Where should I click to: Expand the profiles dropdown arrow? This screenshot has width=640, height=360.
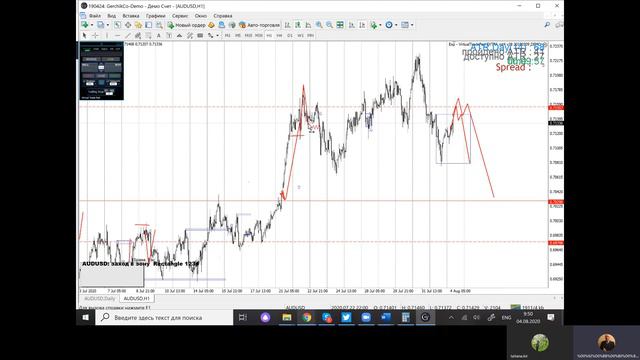(108, 25)
